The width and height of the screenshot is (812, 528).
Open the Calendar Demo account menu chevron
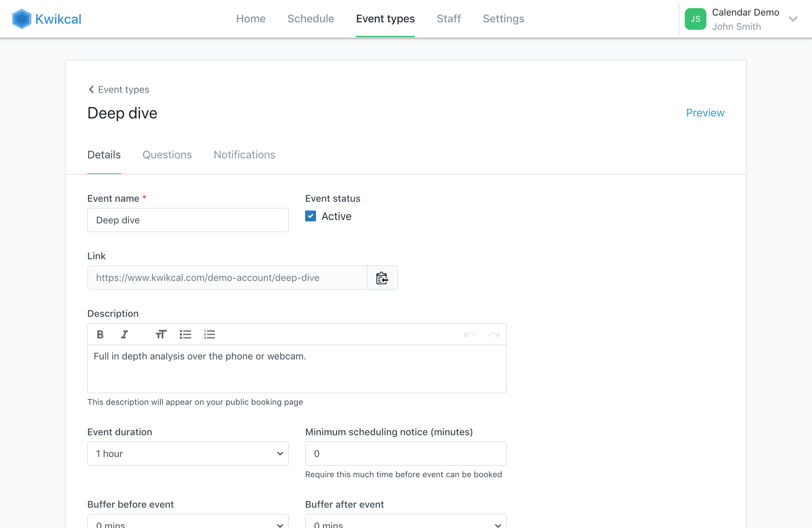click(x=793, y=19)
